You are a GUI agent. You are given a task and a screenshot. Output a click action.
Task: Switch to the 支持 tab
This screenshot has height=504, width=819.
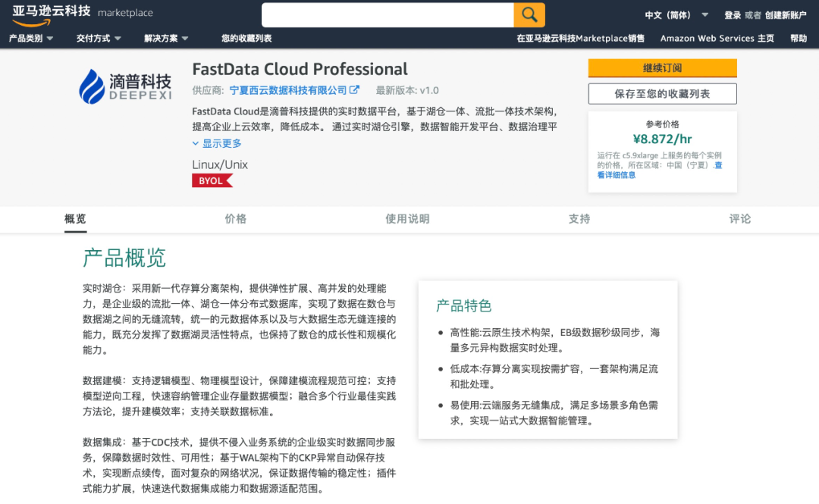[579, 219]
